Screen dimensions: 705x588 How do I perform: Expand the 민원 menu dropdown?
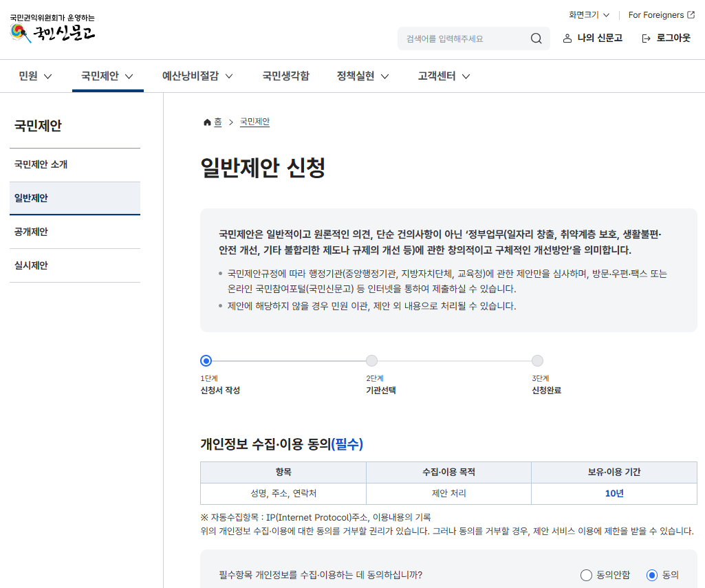pyautogui.click(x=34, y=76)
